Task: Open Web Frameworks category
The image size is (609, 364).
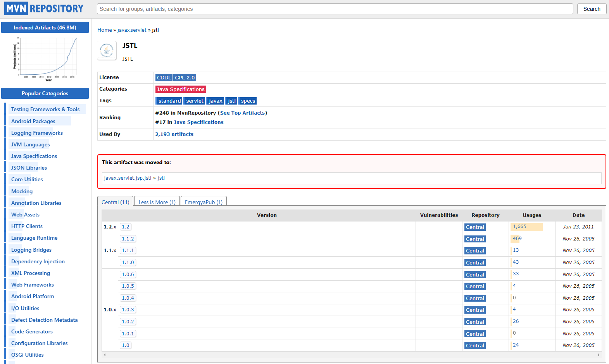Action: click(33, 285)
